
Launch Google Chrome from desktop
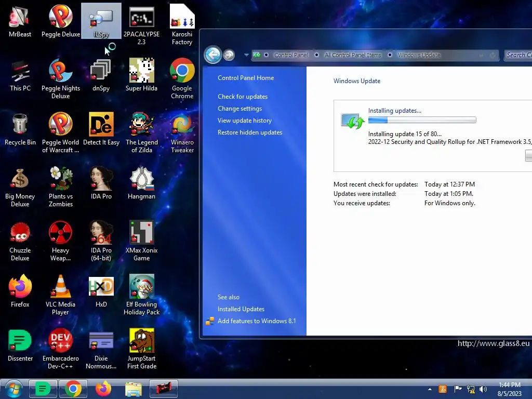(182, 79)
